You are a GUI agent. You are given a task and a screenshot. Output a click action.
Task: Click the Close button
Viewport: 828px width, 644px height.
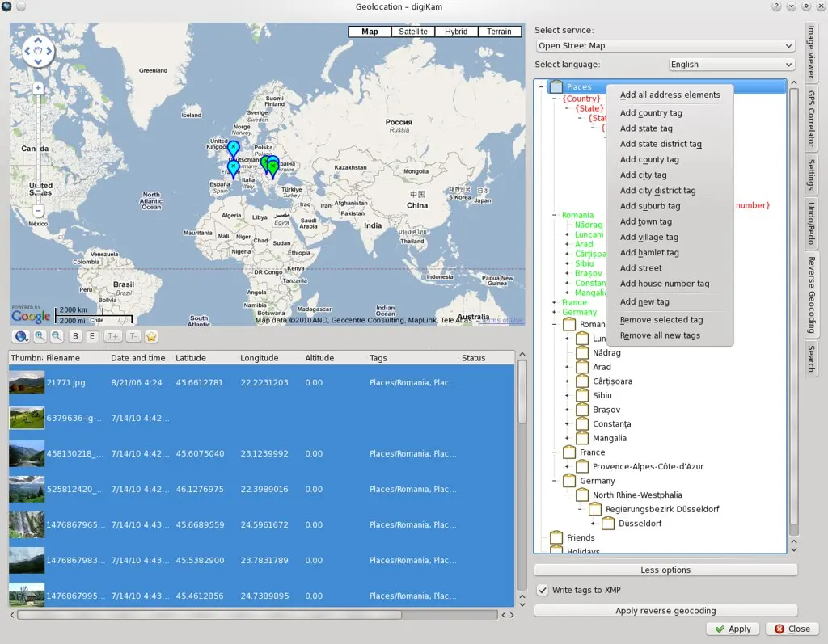point(792,629)
